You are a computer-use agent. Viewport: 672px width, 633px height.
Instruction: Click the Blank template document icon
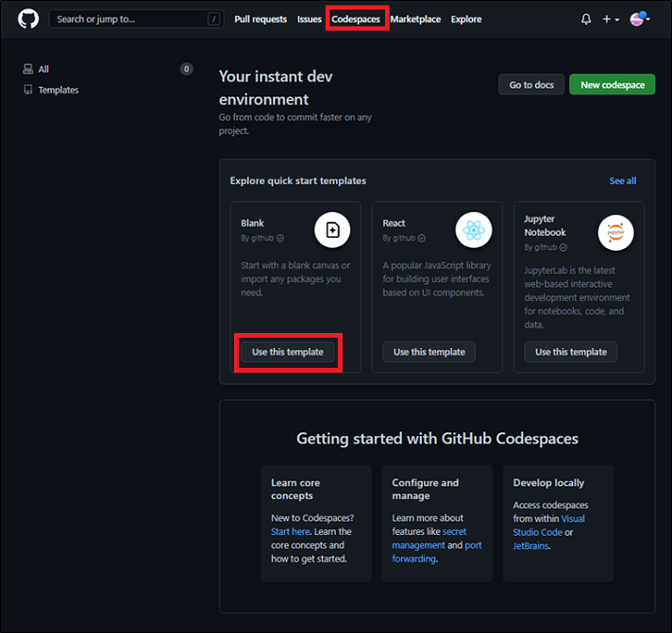click(x=332, y=230)
